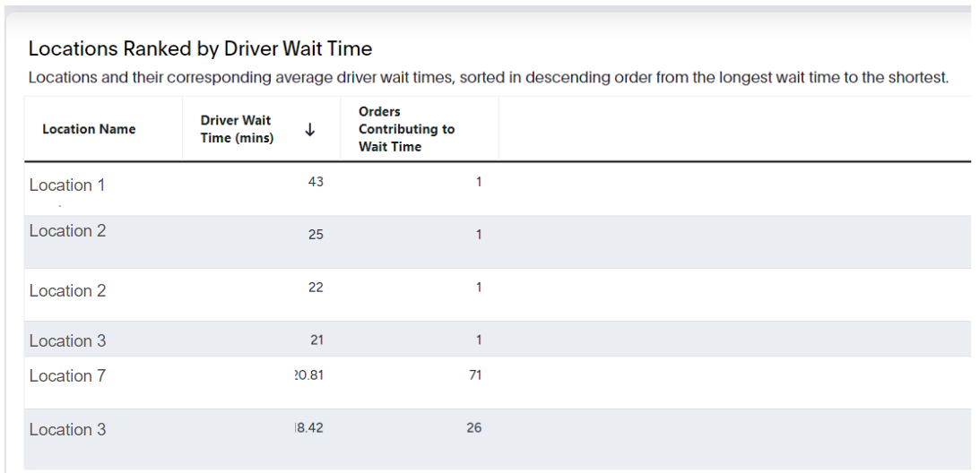Viewport: 980px width, 473px height.
Task: Select Location 3 row with 21 minute wait
Action: click(498, 339)
